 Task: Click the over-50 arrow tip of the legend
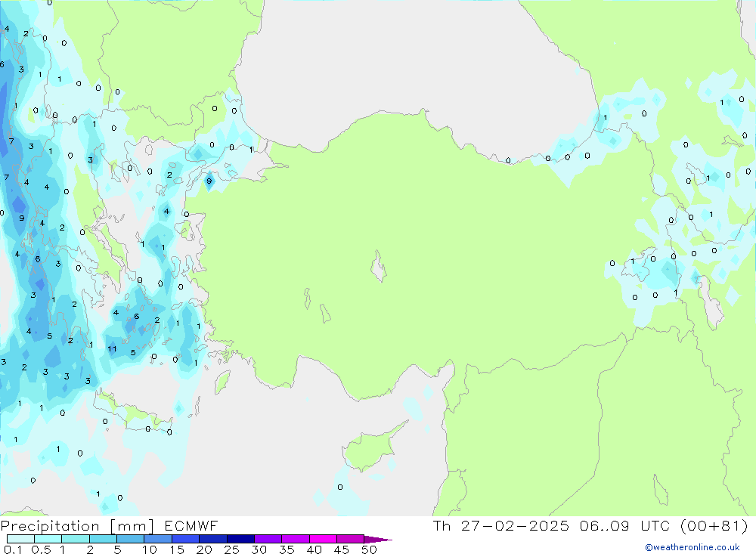[x=379, y=539]
